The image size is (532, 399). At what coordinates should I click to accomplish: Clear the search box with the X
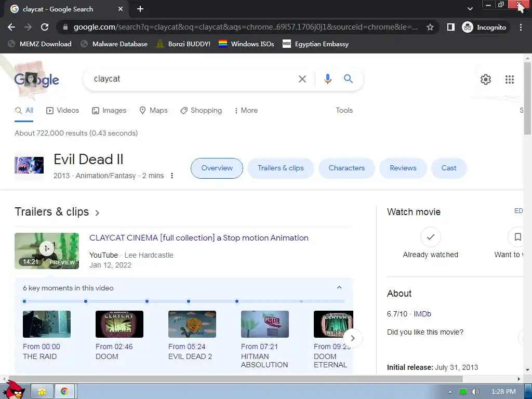[x=302, y=79]
